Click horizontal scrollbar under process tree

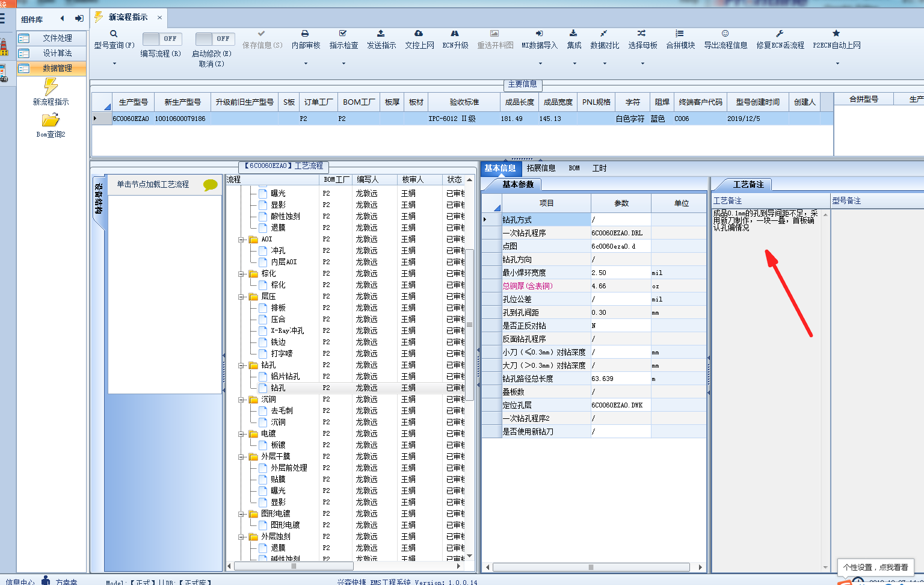(294, 566)
